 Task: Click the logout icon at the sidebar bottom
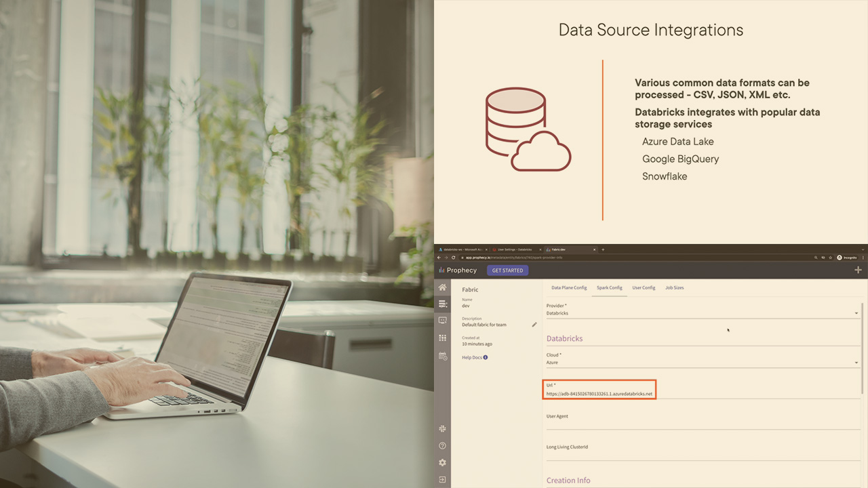[x=442, y=479]
